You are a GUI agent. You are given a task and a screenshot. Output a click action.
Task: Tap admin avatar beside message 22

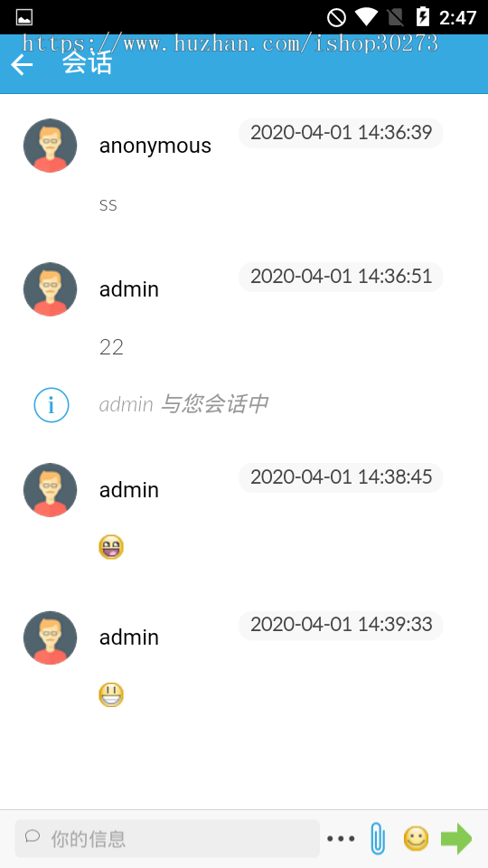pos(51,289)
